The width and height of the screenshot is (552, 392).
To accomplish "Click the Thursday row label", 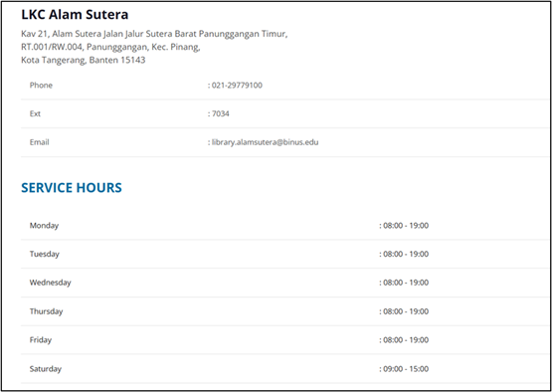I will click(x=46, y=311).
